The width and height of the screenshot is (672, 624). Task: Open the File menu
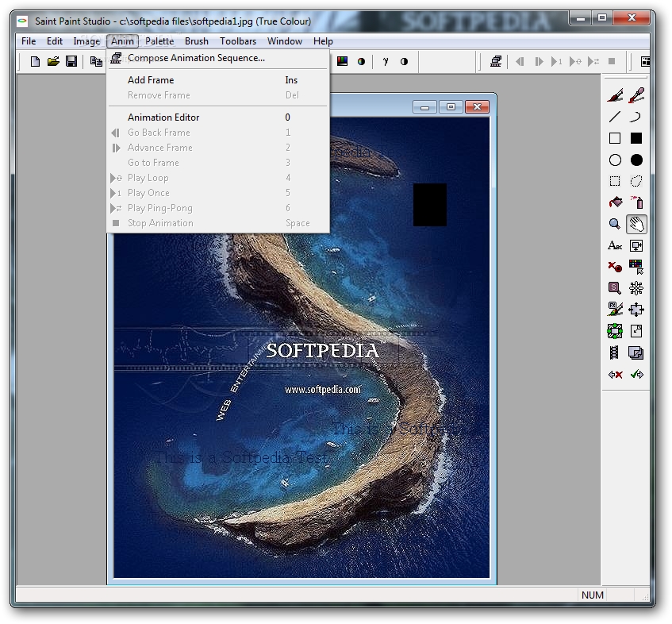[29, 41]
